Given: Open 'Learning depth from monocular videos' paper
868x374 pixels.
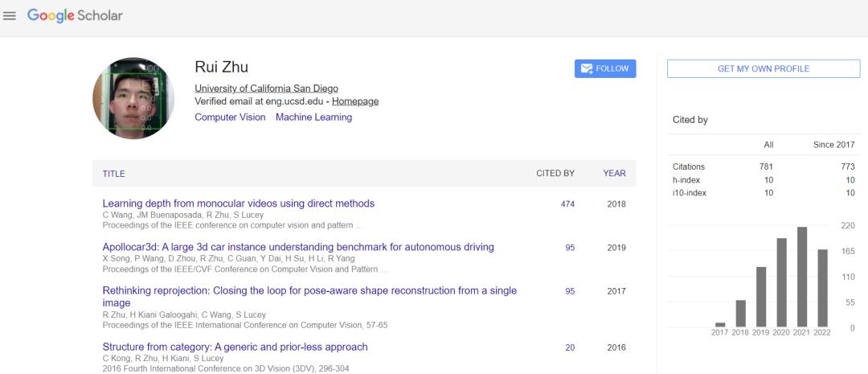Looking at the screenshot, I should (x=238, y=203).
